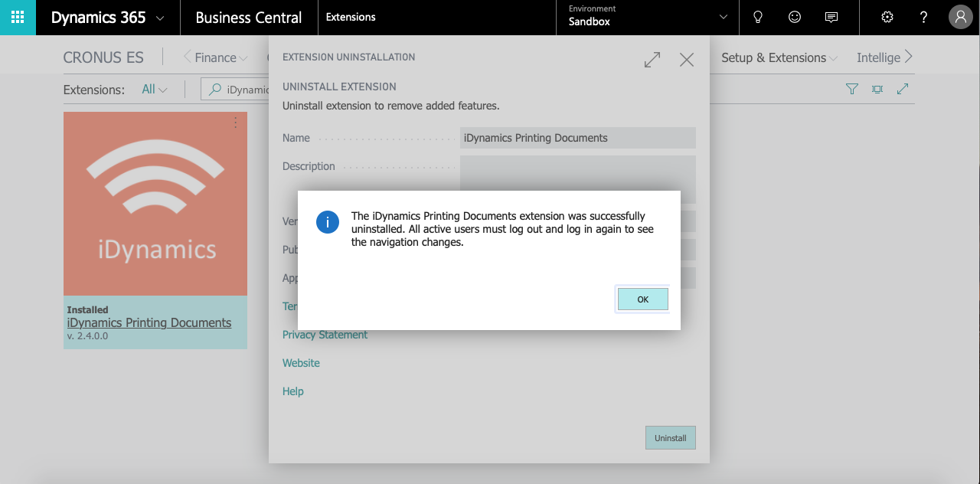980x484 pixels.
Task: Click the Installed status label
Action: [x=88, y=310]
